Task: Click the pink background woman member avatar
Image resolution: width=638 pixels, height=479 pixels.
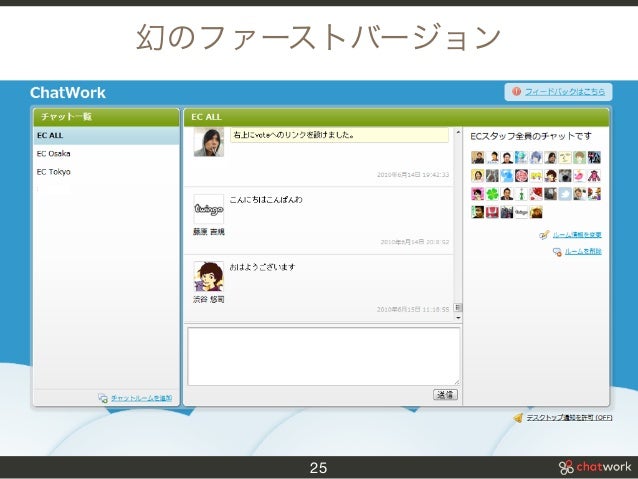Action: coord(478,194)
